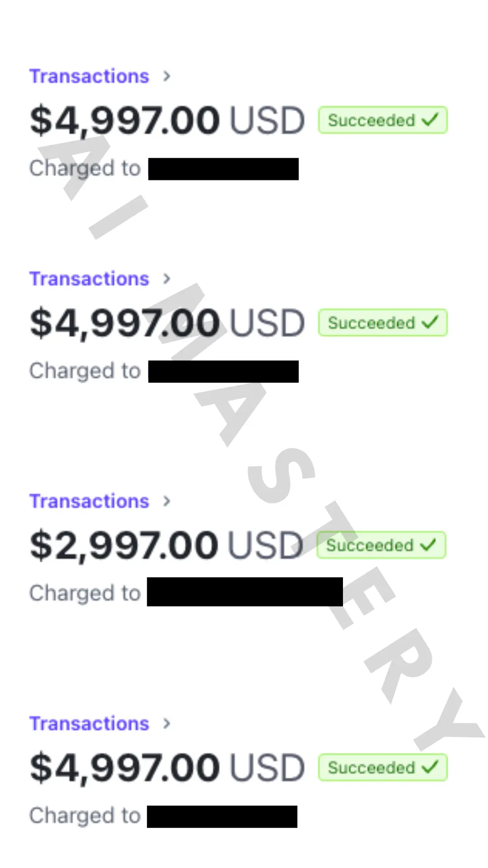
Task: Click chevron beside the second Transactions link
Action: [x=167, y=279]
